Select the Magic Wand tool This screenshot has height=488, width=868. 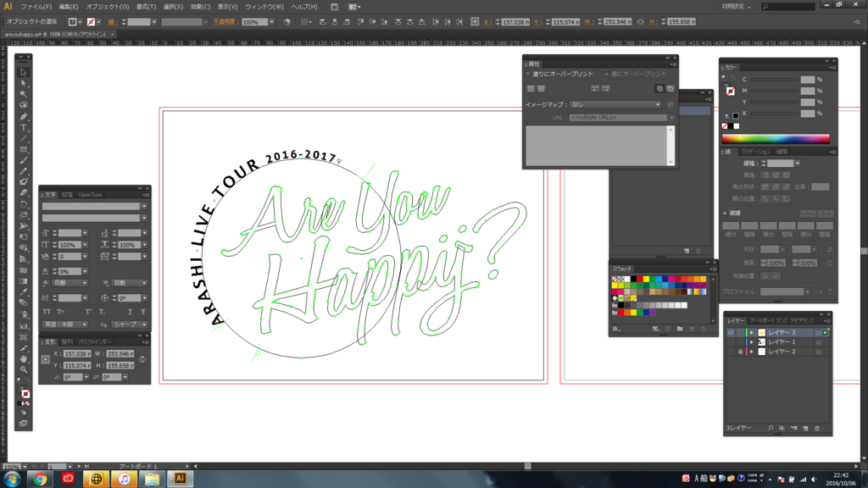coord(23,95)
